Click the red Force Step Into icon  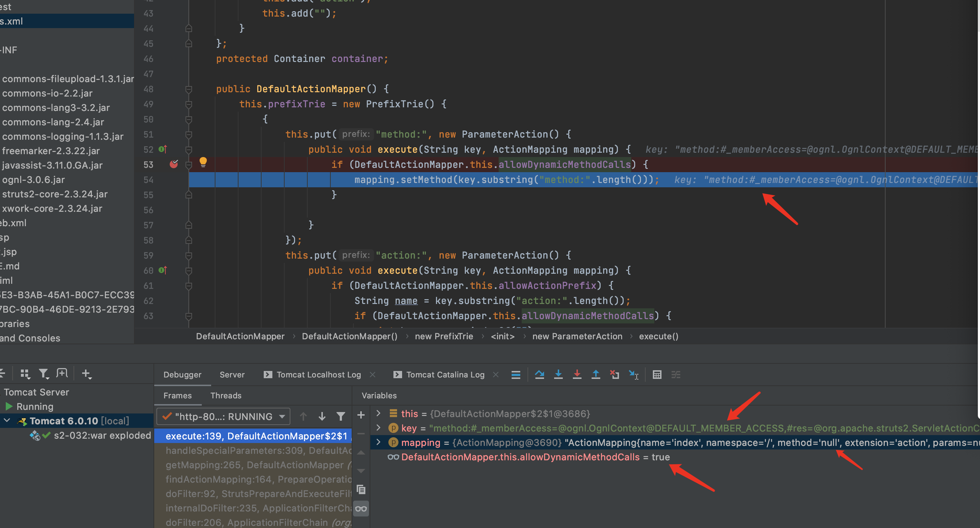tap(577, 375)
